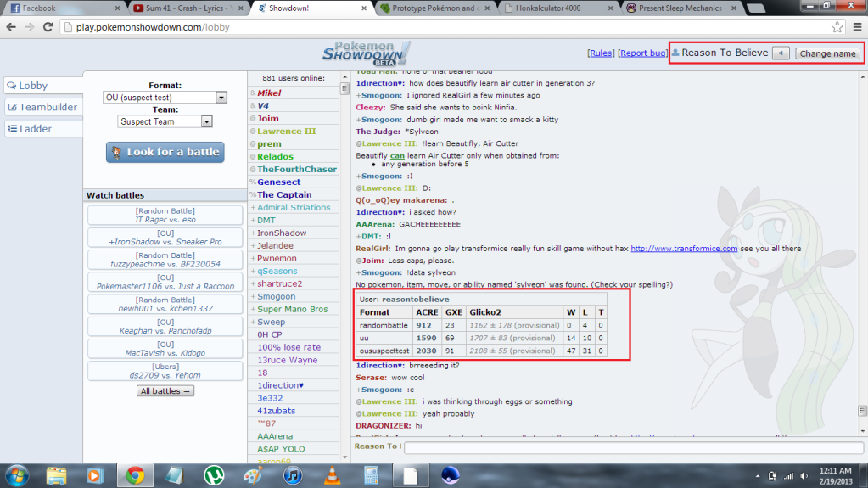The height and width of the screenshot is (488, 868).
Task: Open the Rules link
Action: [601, 53]
